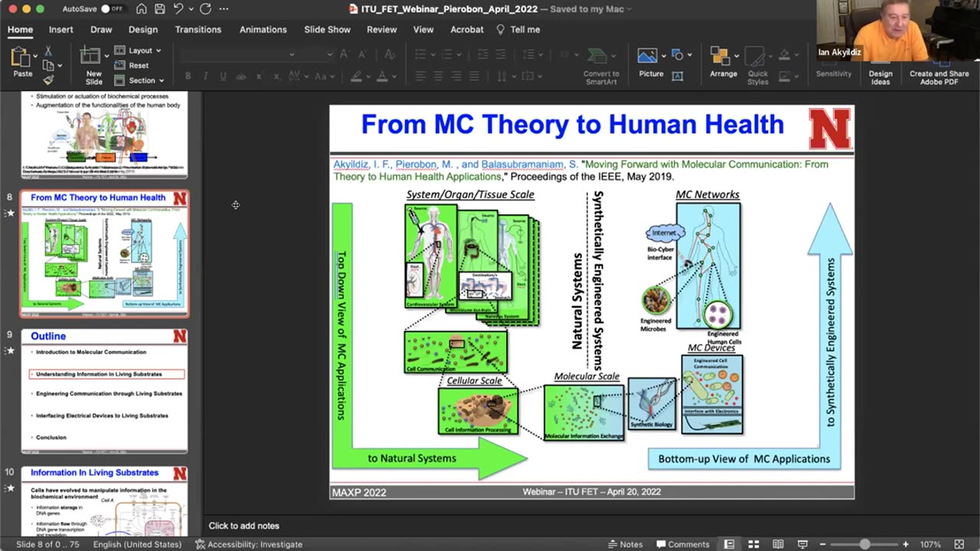Open Quick Styles gallery

click(757, 66)
